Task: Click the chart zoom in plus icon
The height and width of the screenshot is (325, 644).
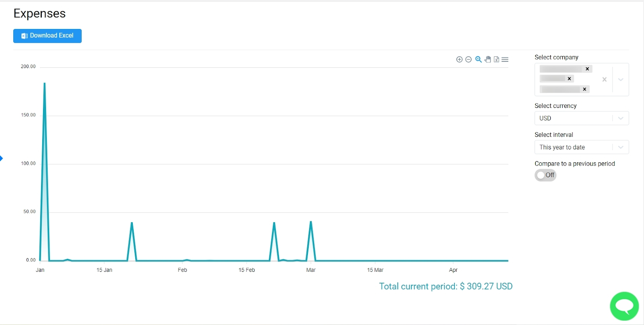Action: click(x=459, y=60)
